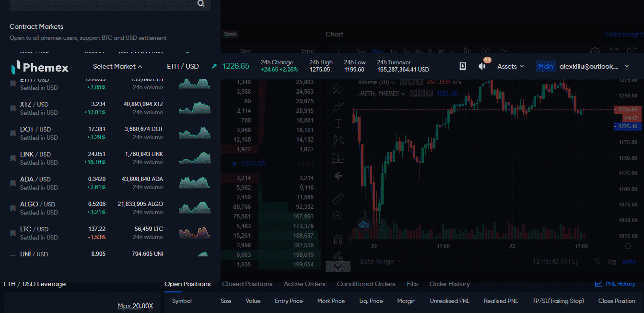Click the Phemex logo
Image resolution: width=644 pixels, height=313 pixels.
pyautogui.click(x=40, y=67)
